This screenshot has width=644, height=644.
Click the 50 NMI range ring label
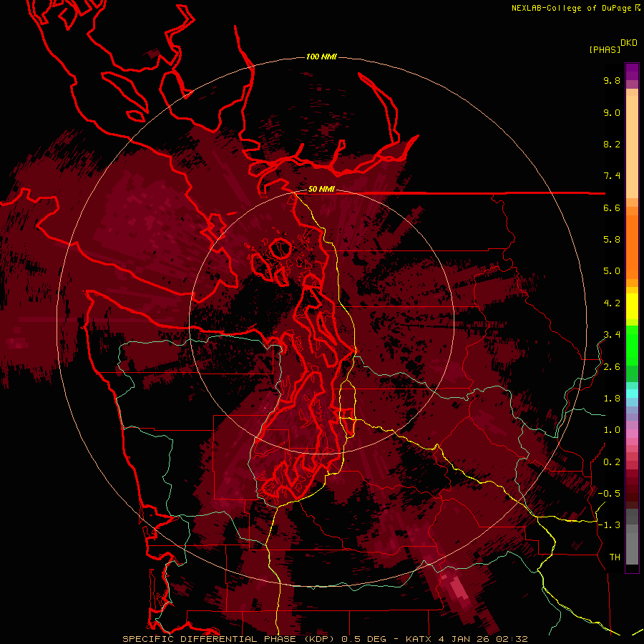click(321, 189)
